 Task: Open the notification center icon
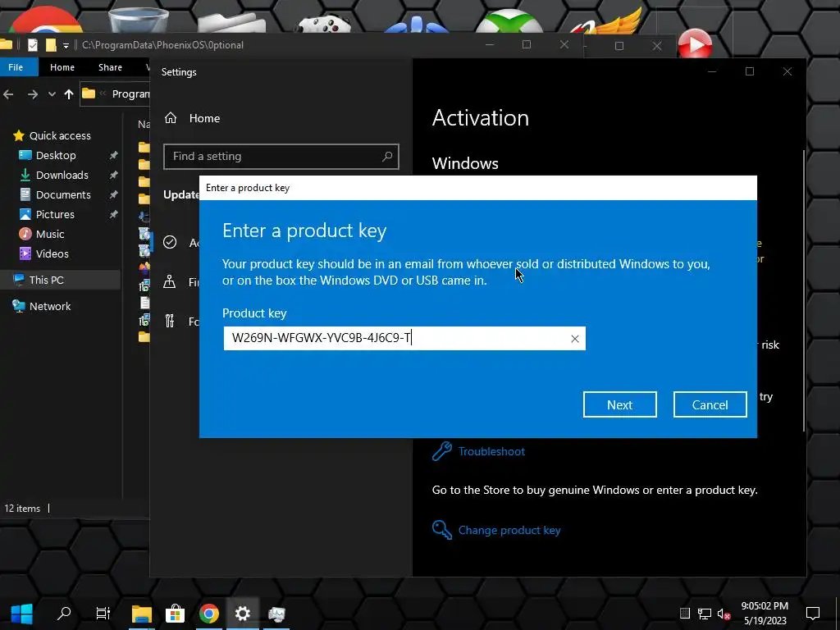click(x=813, y=613)
